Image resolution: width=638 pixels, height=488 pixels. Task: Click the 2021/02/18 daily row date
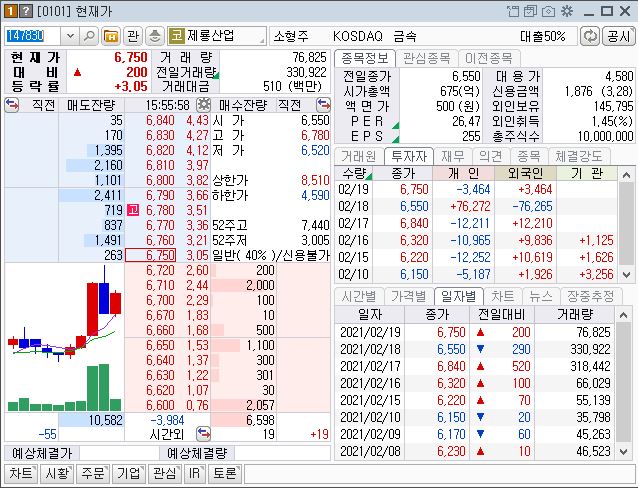click(x=370, y=349)
